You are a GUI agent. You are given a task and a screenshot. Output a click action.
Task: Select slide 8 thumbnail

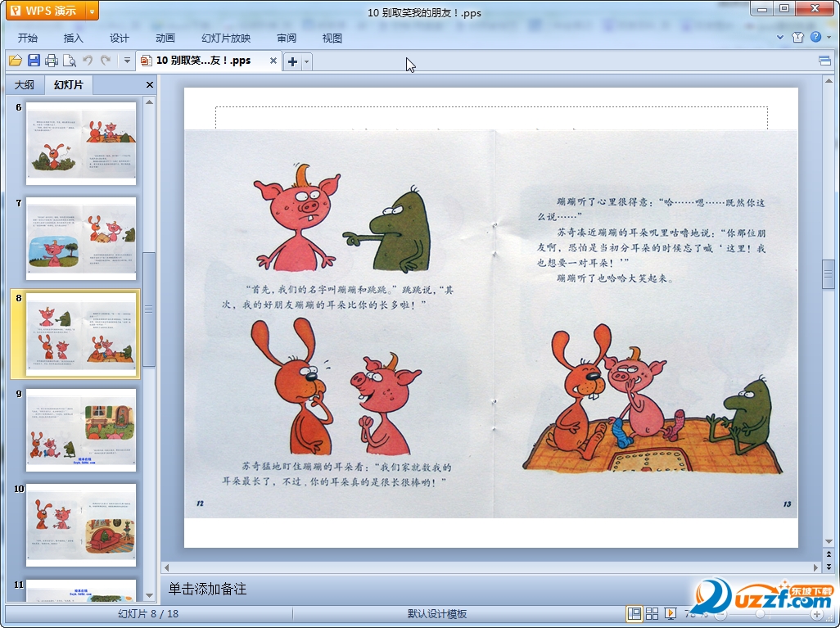coord(81,333)
